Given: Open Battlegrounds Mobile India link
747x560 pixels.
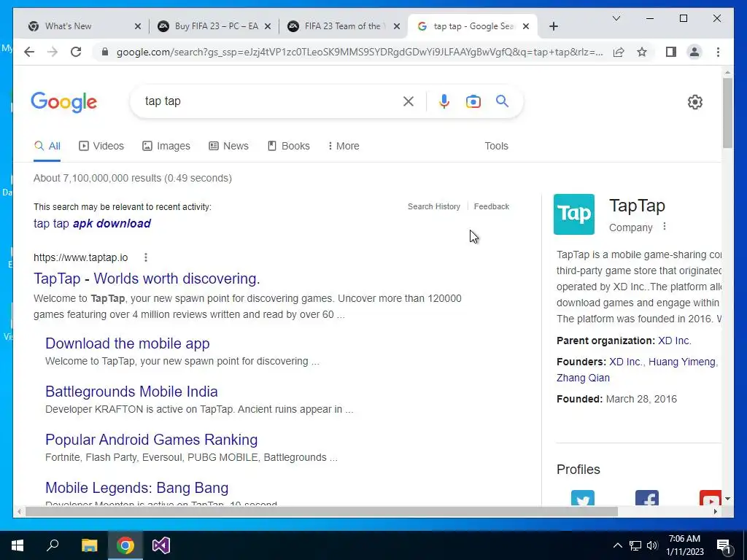Looking at the screenshot, I should (131, 391).
